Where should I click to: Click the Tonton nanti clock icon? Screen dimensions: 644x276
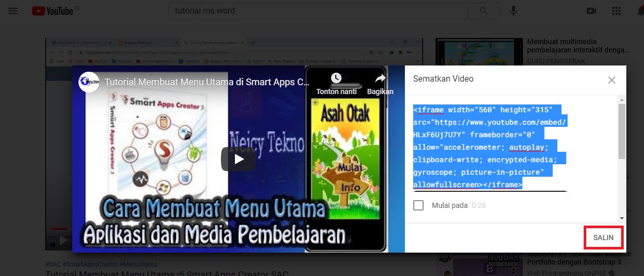336,78
